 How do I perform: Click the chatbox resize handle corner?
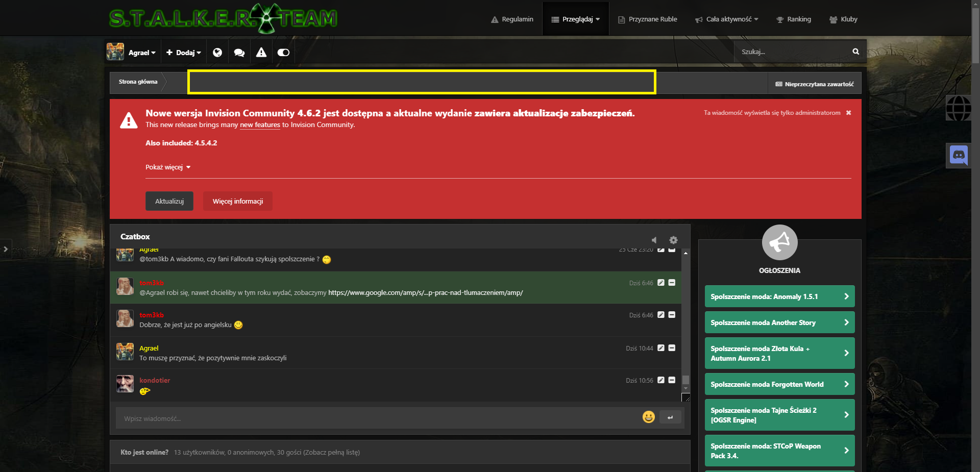point(685,398)
